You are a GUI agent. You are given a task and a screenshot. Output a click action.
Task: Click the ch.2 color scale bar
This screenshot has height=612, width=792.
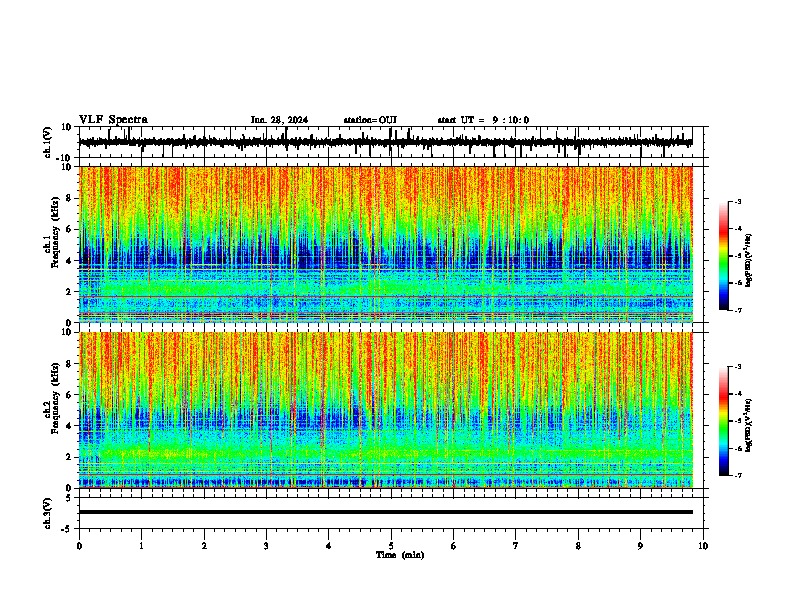point(724,421)
